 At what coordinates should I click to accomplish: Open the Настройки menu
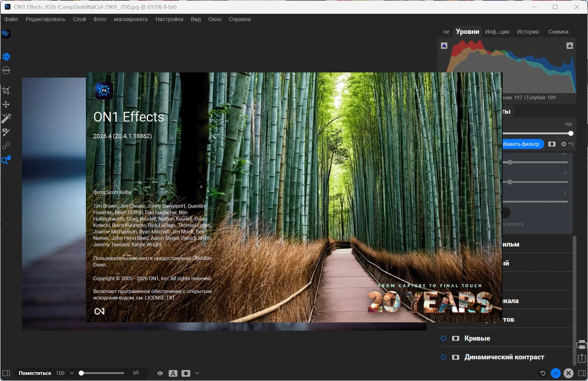(170, 19)
